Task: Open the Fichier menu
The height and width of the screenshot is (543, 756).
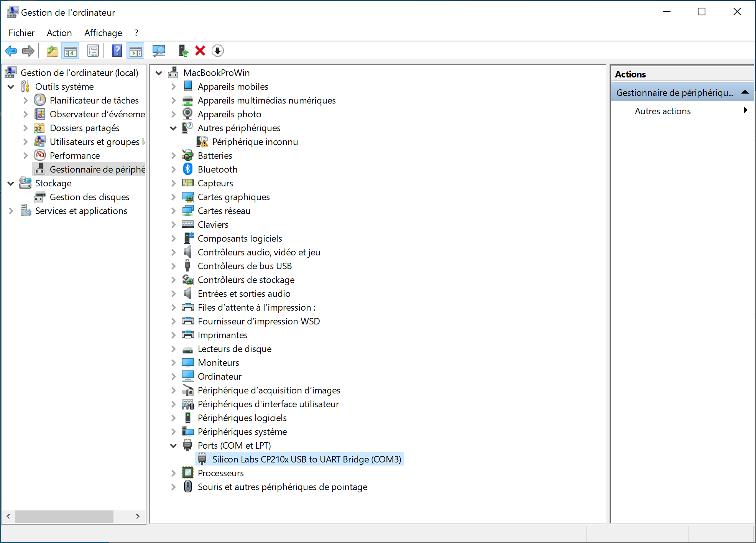Action: click(x=21, y=33)
